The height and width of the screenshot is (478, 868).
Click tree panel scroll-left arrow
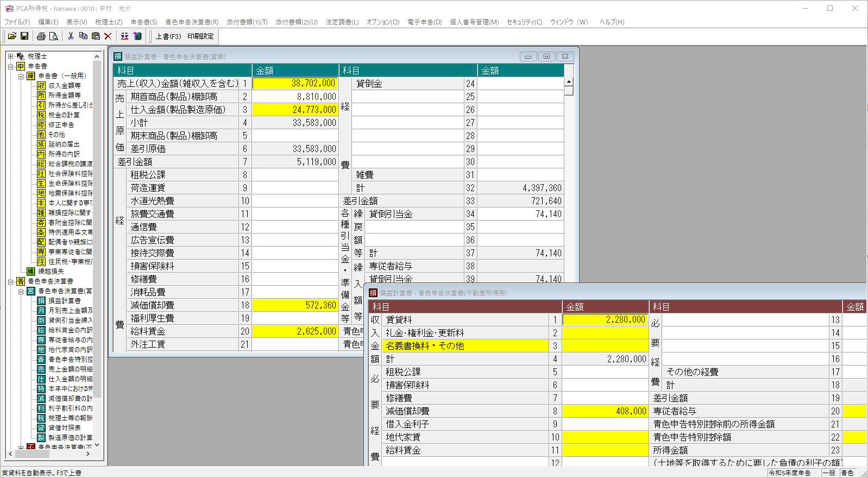[x=10, y=454]
